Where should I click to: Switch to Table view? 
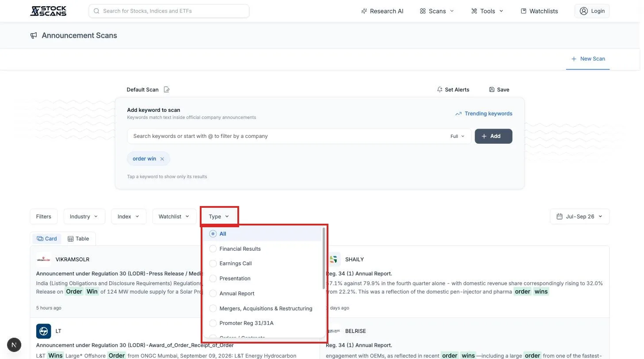(x=78, y=239)
